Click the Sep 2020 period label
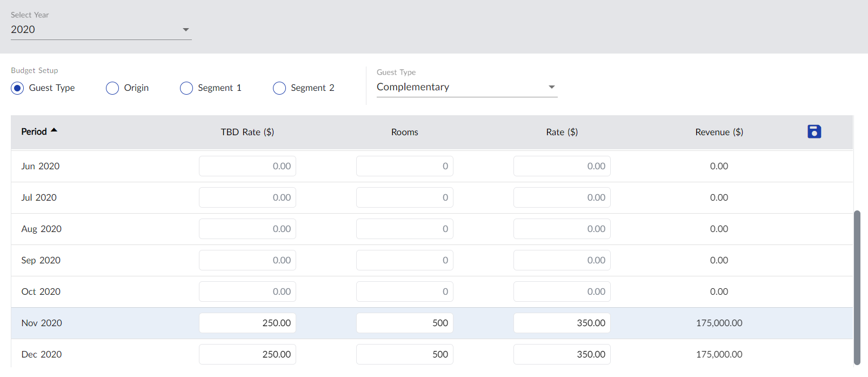This screenshot has width=868, height=377. [x=41, y=260]
